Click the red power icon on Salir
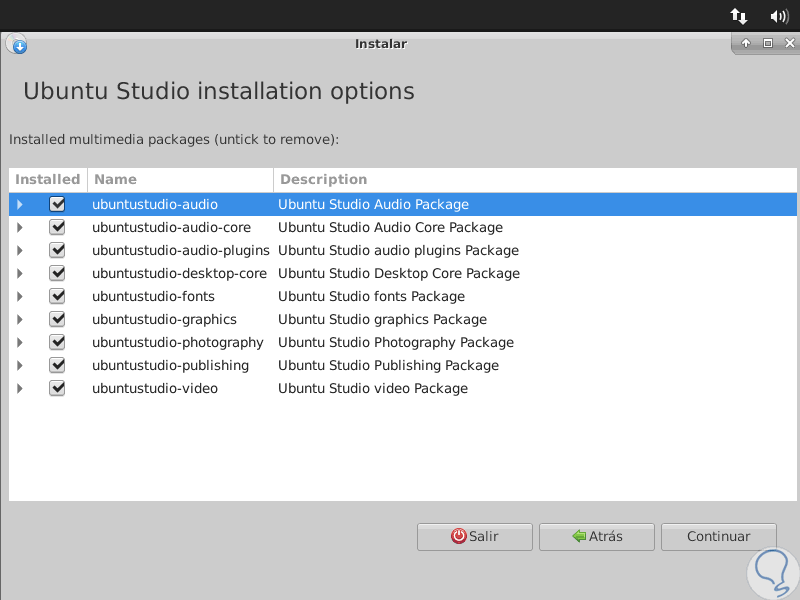Viewport: 800px width, 600px height. tap(459, 536)
